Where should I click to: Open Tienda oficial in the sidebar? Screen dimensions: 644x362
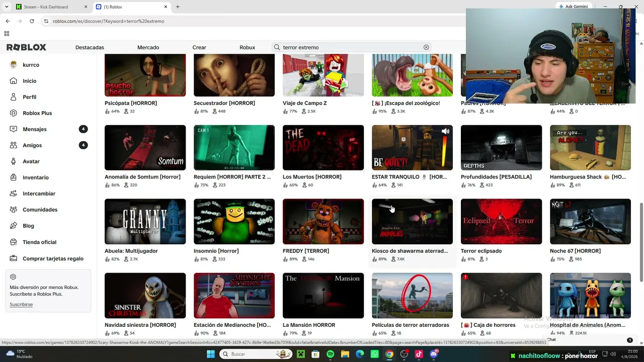tap(39, 242)
